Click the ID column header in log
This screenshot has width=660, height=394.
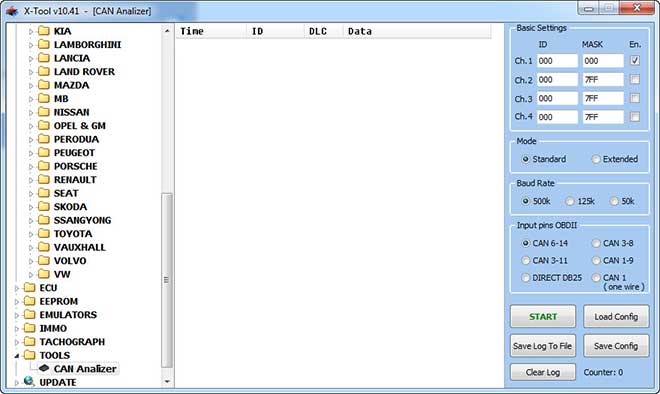(x=276, y=31)
